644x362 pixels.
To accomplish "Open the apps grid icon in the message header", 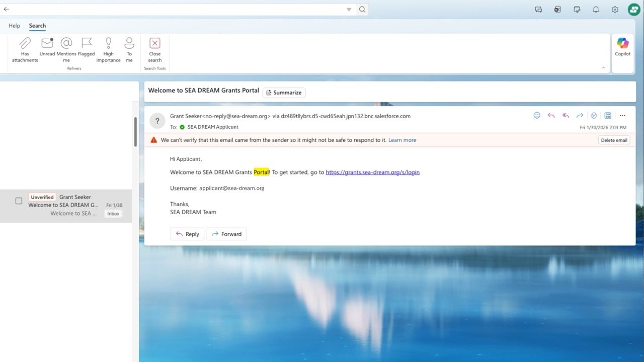I will [x=608, y=115].
